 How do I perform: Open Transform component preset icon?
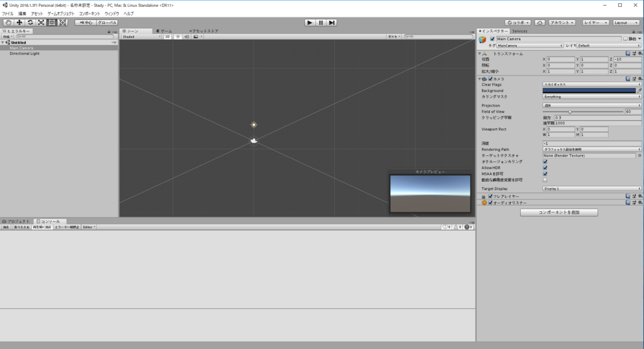634,53
